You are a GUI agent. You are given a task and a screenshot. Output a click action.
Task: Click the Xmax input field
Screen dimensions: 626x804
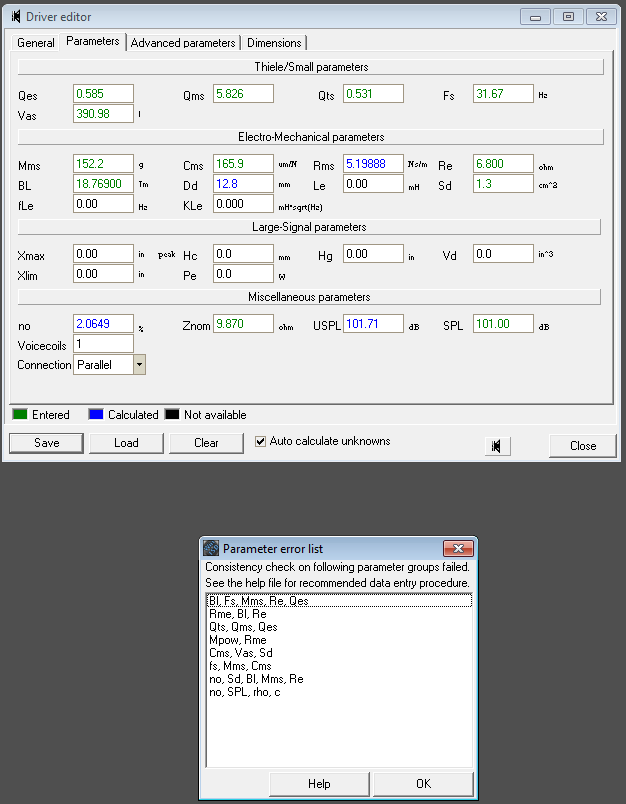click(103, 254)
